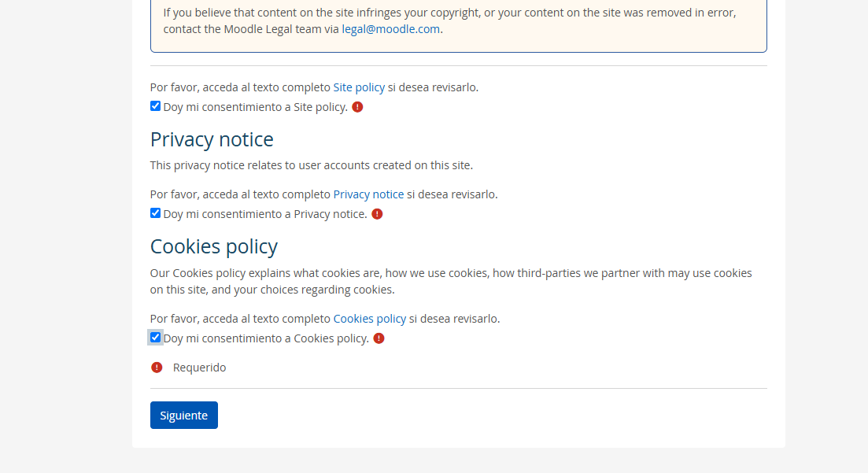Click 'Our Cookies policy explains what cookies are' paragraph
The height and width of the screenshot is (473, 868).
(451, 282)
